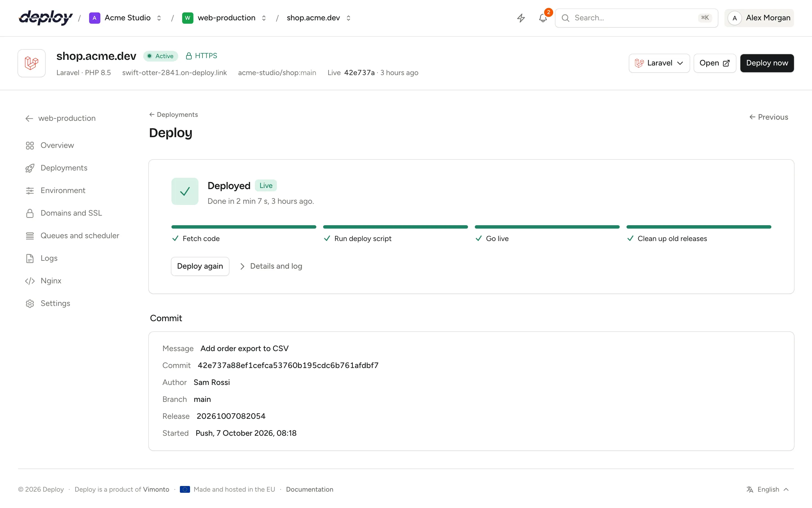Click the Laravel site logo tile

tap(32, 63)
